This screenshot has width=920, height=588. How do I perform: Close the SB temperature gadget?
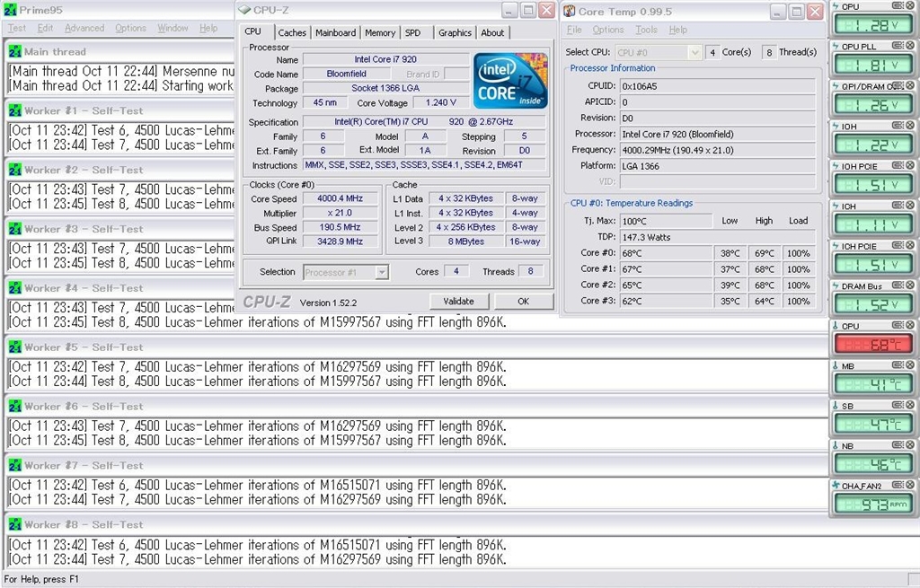[x=910, y=405]
